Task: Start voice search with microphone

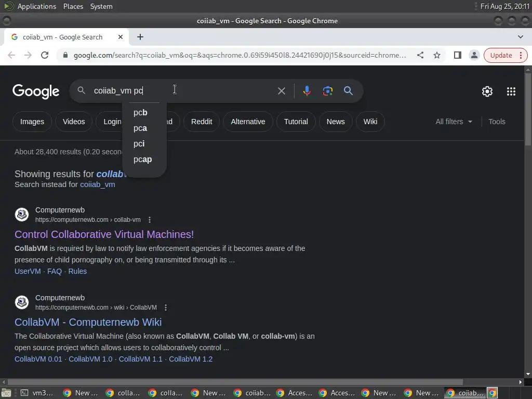Action: 307,91
